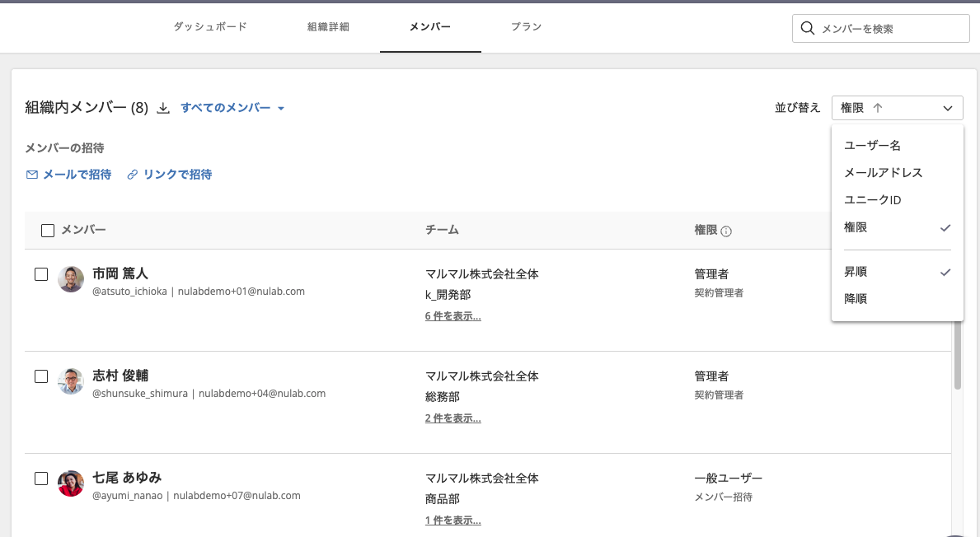The width and height of the screenshot is (980, 537).
Task: Click the envelope icon for email invite
Action: [x=32, y=175]
